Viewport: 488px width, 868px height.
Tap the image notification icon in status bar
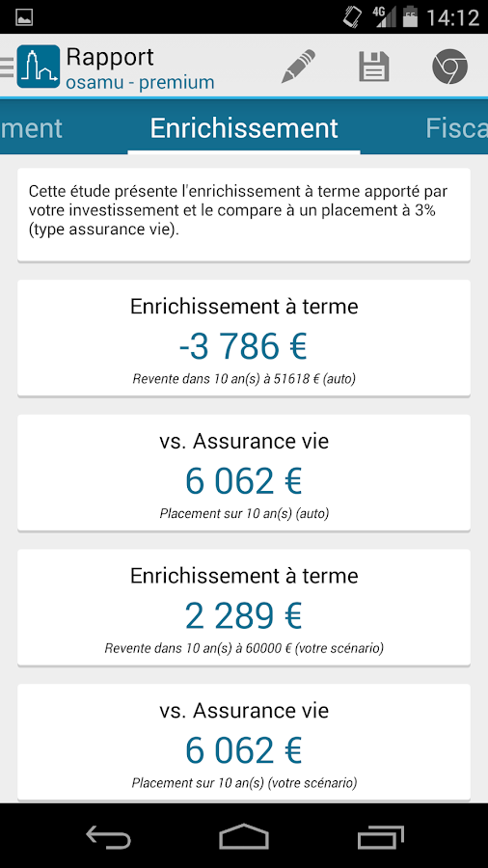tap(24, 17)
